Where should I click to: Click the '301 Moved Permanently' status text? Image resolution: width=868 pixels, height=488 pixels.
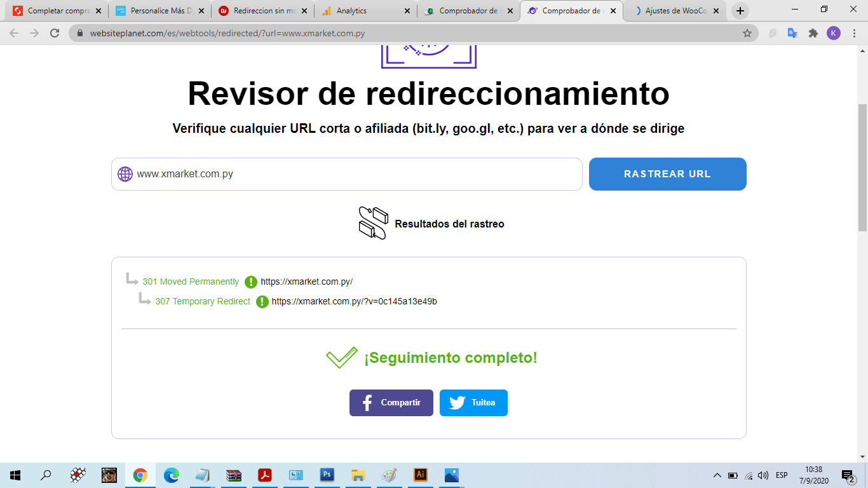pos(191,281)
